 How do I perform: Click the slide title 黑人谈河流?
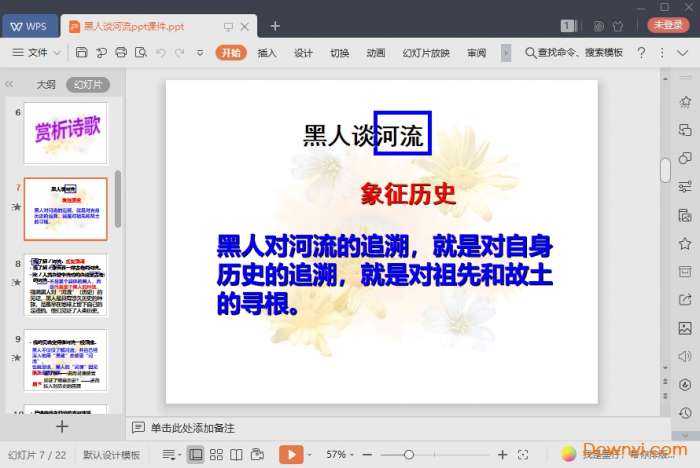tap(363, 135)
